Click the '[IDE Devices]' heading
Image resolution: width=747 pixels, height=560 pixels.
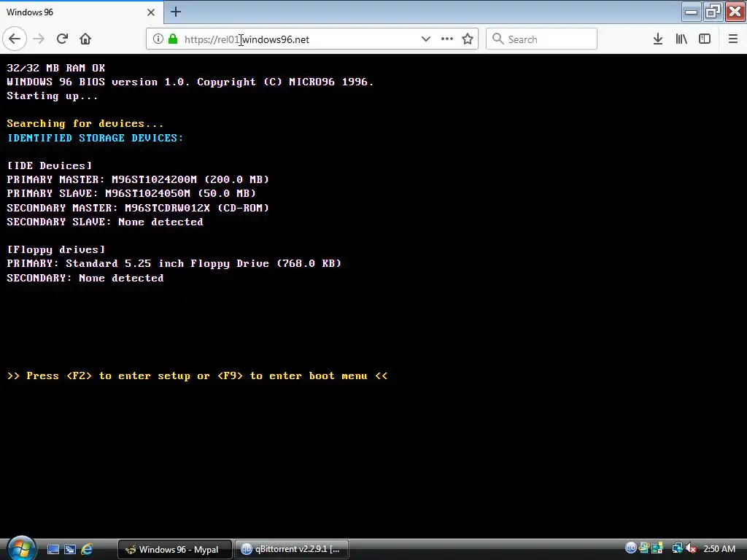[49, 166]
